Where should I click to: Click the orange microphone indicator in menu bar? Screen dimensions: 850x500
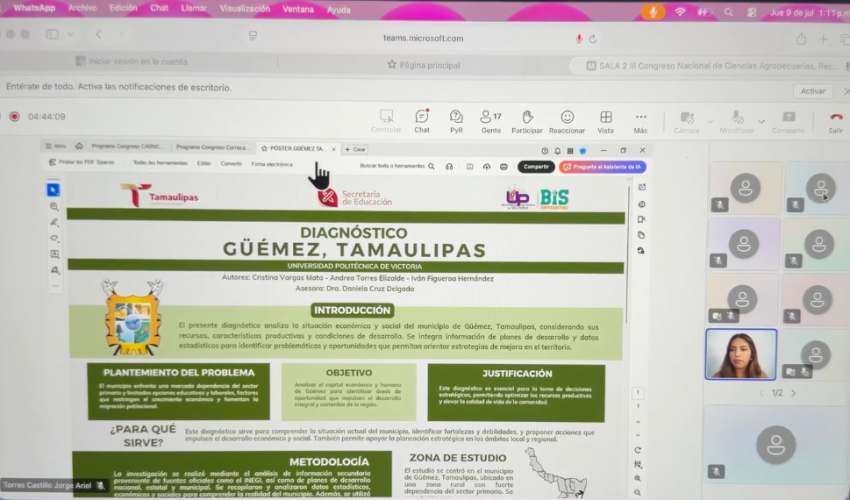coord(653,11)
